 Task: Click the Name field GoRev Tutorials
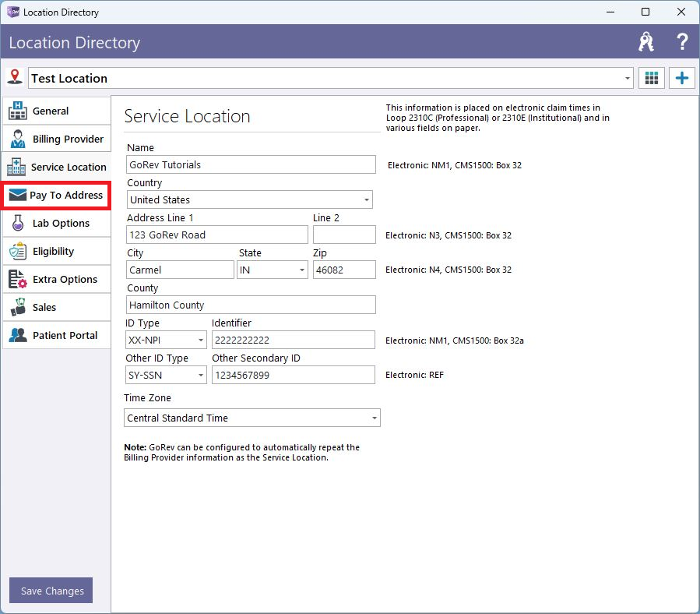(x=251, y=164)
